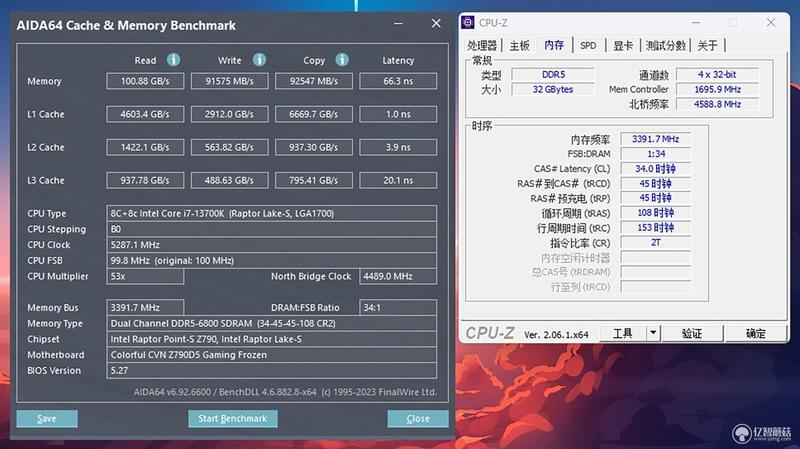Click CPU-Z size value 32 GBytes
Image resolution: width=800 pixels, height=449 pixels.
click(553, 89)
